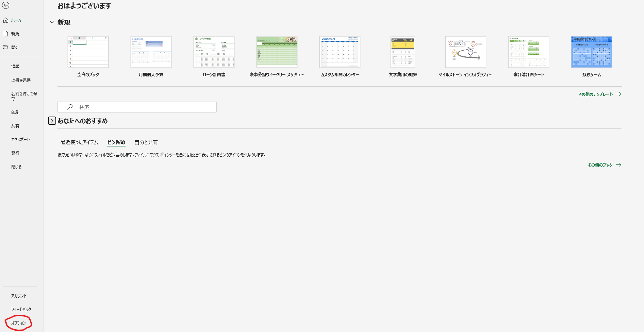Open the 空白のブック blank workbook template
Image resolution: width=644 pixels, height=332 pixels.
click(88, 52)
